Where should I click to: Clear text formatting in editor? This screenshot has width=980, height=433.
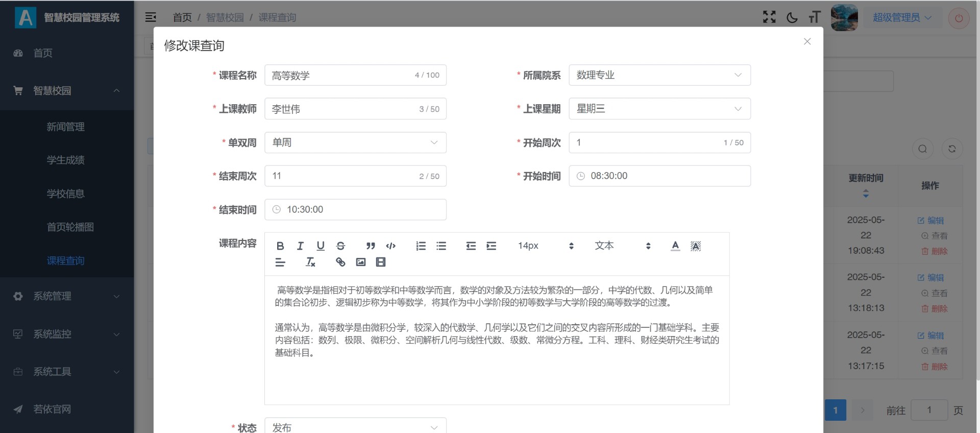[310, 262]
